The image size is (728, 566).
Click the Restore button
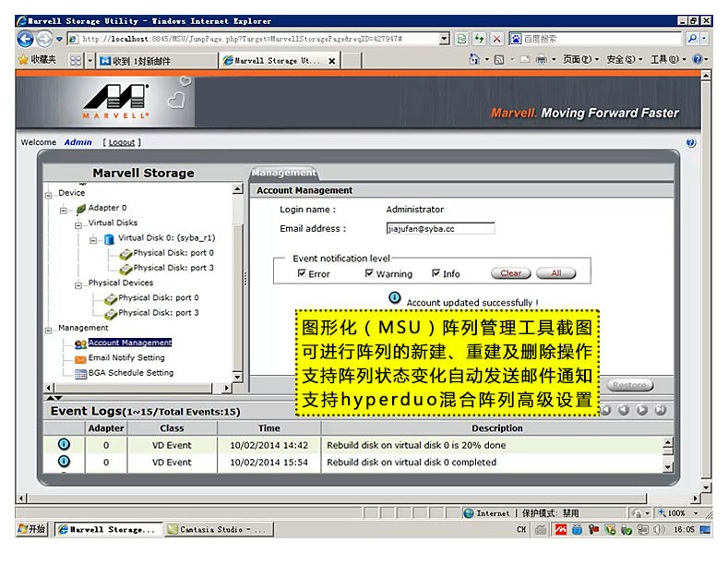click(630, 385)
